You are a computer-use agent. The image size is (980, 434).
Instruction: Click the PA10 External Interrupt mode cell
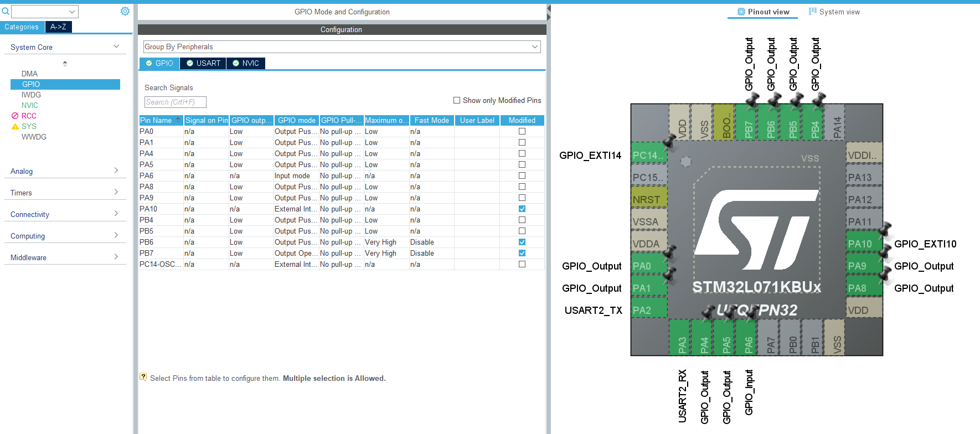296,209
